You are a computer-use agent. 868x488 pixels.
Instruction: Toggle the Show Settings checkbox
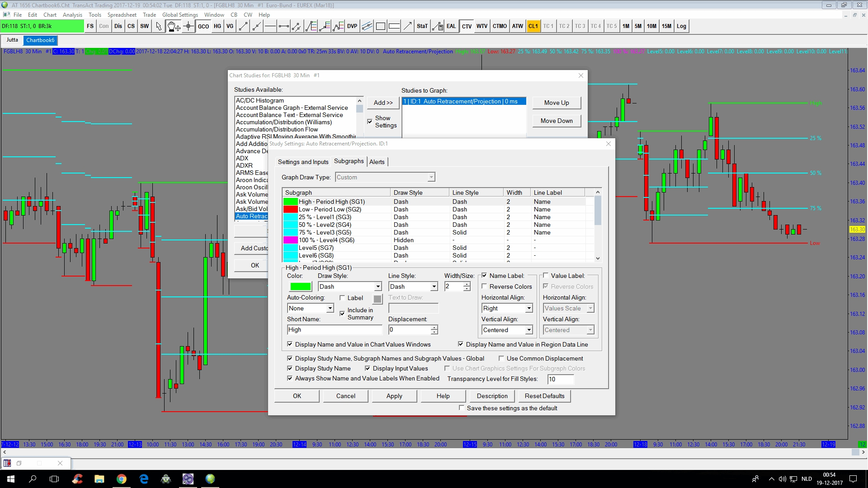pos(370,122)
